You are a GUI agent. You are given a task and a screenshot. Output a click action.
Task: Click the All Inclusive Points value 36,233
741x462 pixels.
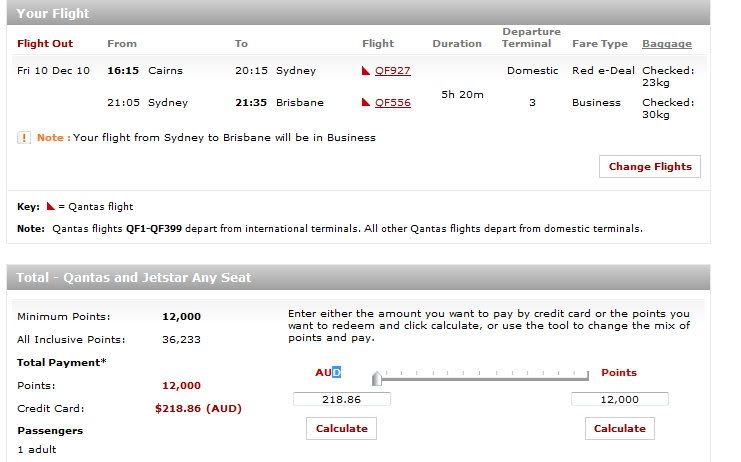click(181, 339)
